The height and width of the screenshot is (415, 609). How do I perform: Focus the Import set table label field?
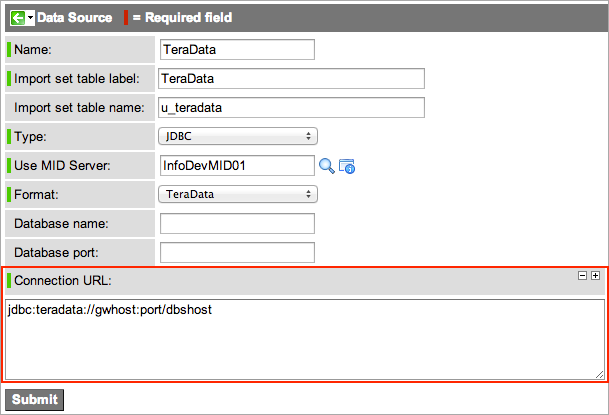(291, 78)
